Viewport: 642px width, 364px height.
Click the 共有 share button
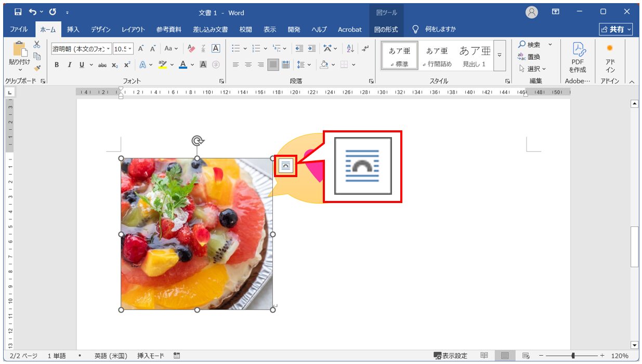616,29
